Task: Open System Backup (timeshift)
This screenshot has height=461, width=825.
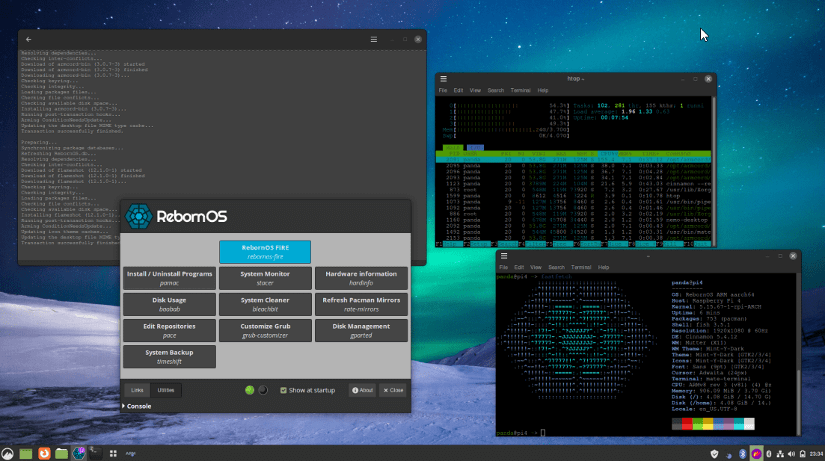Action: [x=169, y=357]
